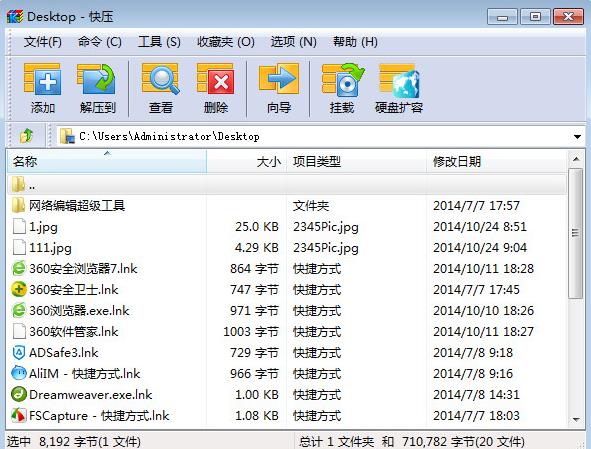The height and width of the screenshot is (449, 591).
Task: Select the file name 111.jpg
Action: [x=50, y=248]
